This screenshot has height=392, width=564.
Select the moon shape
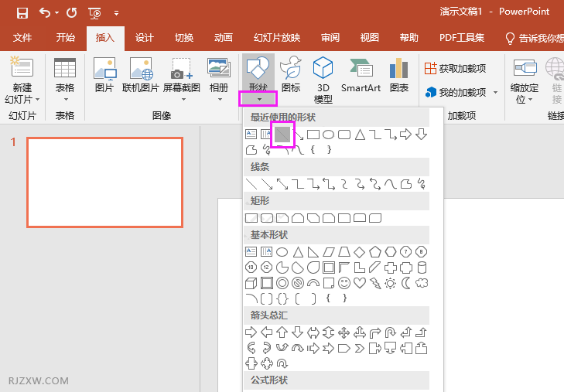tap(406, 283)
